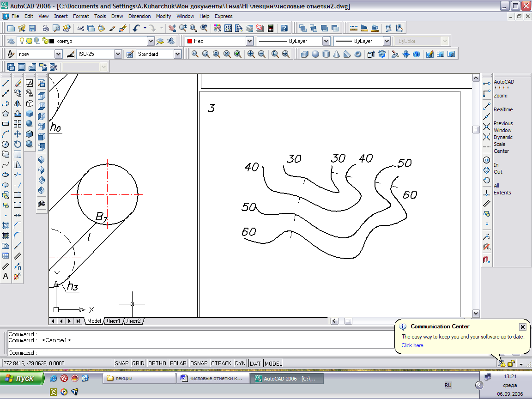This screenshot has width=532, height=399.
Task: Toggle OTRACK object snap tracking
Action: 221,363
